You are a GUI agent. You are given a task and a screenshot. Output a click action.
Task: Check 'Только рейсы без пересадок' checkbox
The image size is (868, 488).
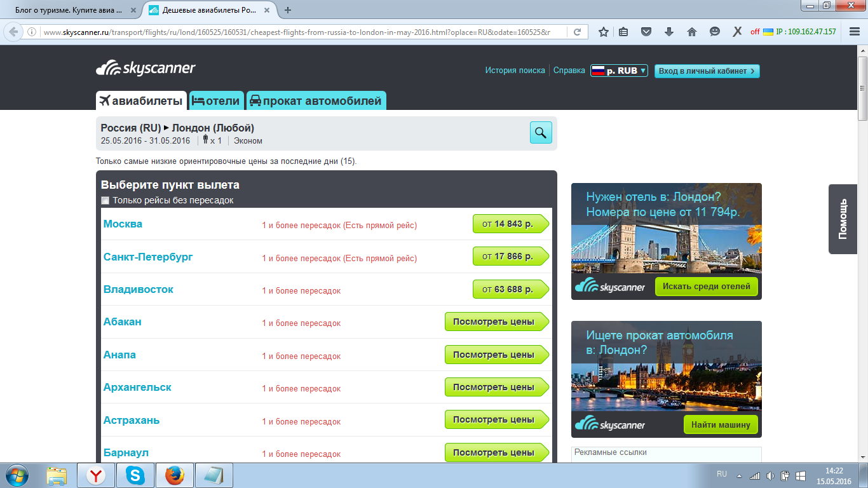(105, 201)
